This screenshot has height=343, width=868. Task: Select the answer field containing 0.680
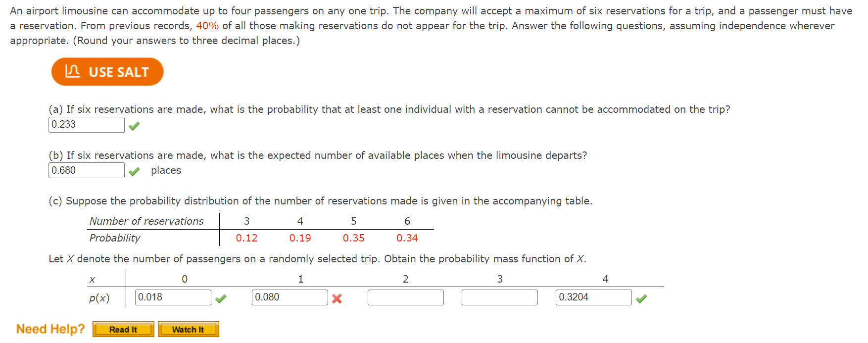tap(86, 170)
